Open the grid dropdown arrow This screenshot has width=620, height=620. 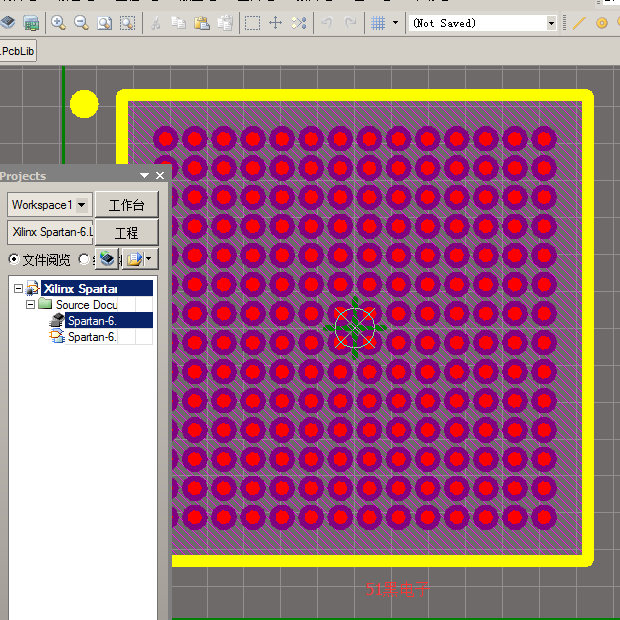[x=395, y=23]
